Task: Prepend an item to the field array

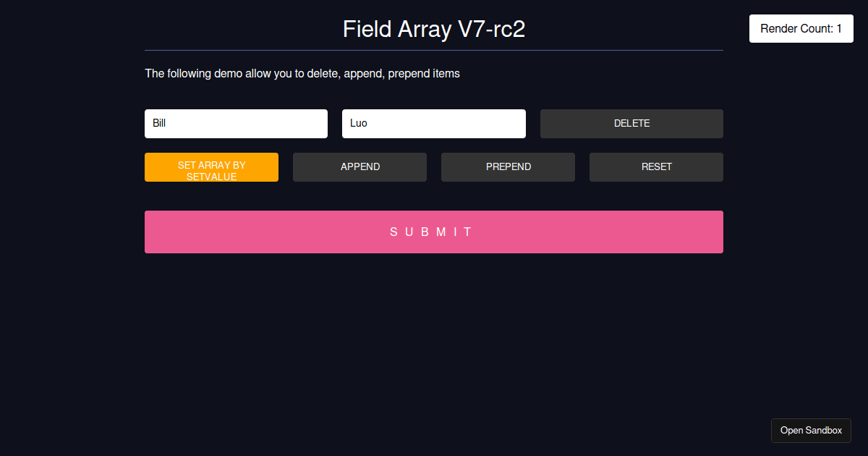Action: [507, 166]
